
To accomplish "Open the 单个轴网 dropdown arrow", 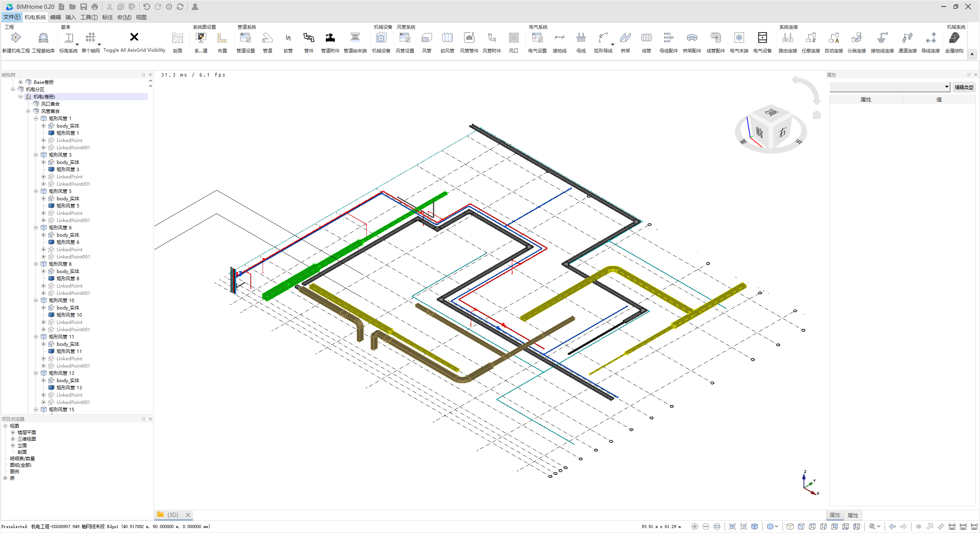I will [99, 45].
